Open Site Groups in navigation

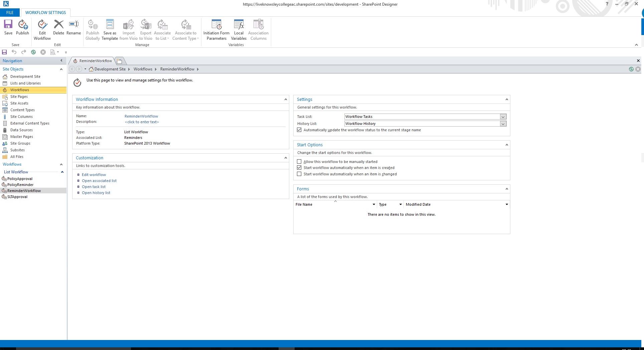(20, 143)
